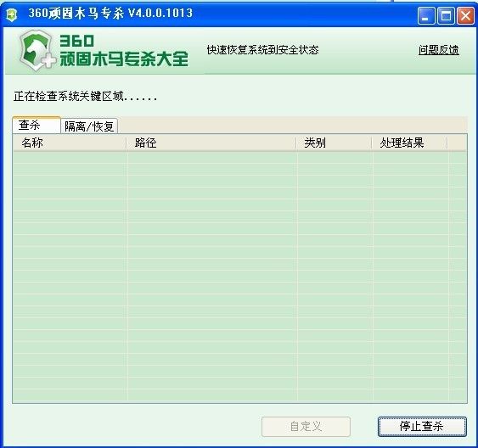This screenshot has height=448, width=478.
Task: Click the small shield icon in title bar
Action: [x=12, y=14]
